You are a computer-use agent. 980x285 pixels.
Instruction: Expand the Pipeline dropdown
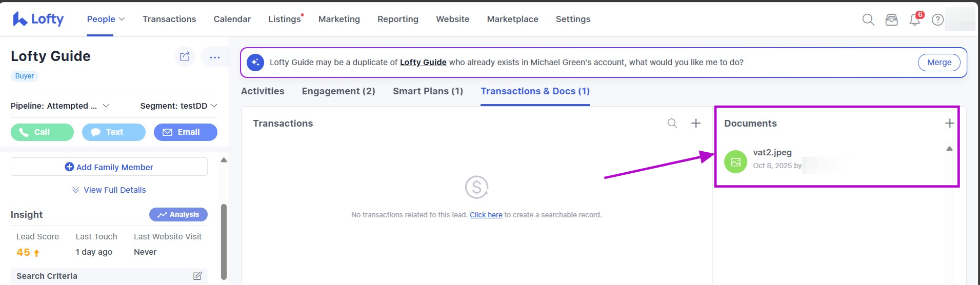[106, 106]
